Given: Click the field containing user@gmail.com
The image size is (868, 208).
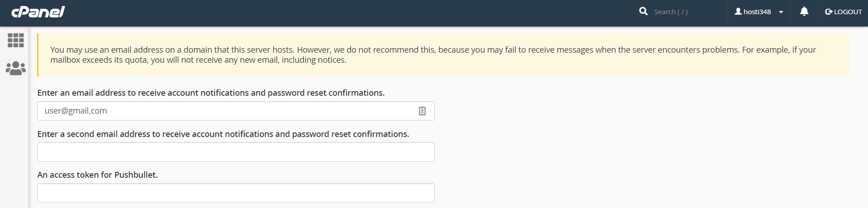Looking at the screenshot, I should 229,111.
